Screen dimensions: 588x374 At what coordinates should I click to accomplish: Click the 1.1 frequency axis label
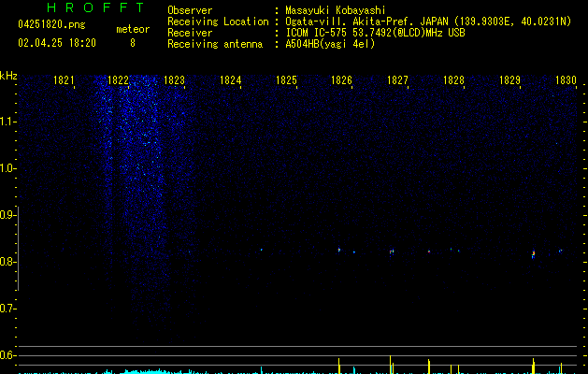click(7, 122)
